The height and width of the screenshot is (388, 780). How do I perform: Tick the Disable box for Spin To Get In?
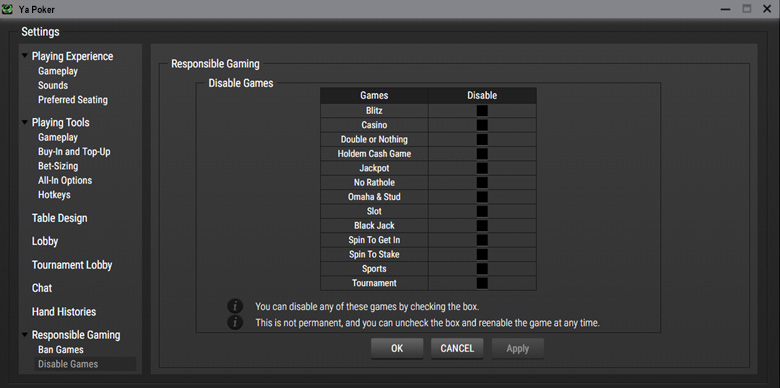point(482,240)
